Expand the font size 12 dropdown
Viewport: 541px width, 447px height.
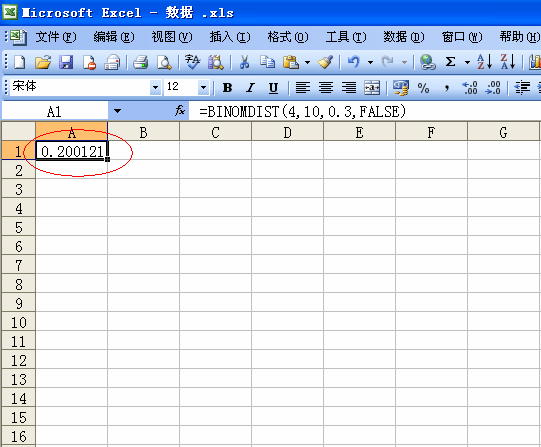[x=204, y=88]
